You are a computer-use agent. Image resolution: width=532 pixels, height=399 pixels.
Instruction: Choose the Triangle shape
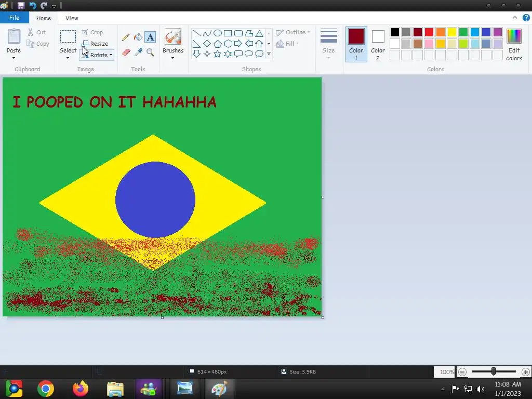[259, 33]
